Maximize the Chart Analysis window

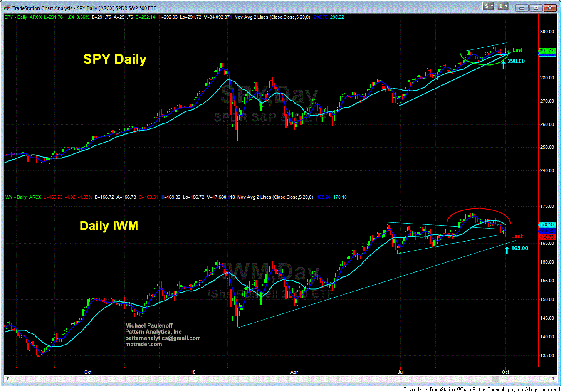point(536,7)
